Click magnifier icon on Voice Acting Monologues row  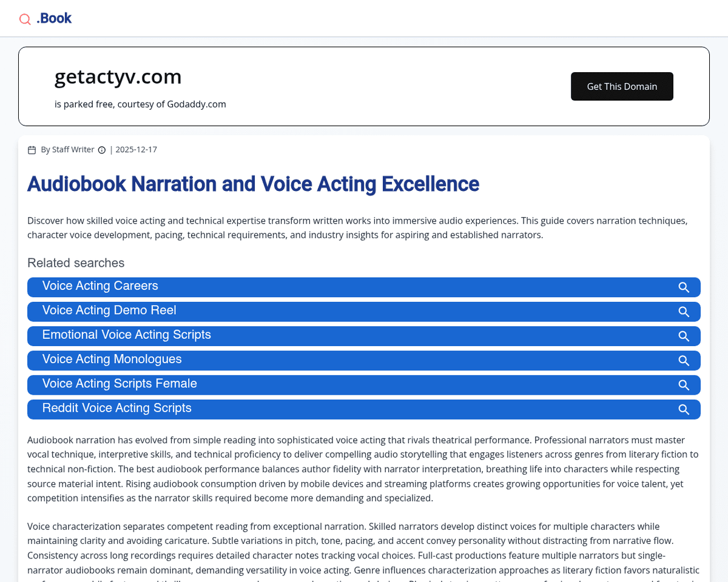683,361
